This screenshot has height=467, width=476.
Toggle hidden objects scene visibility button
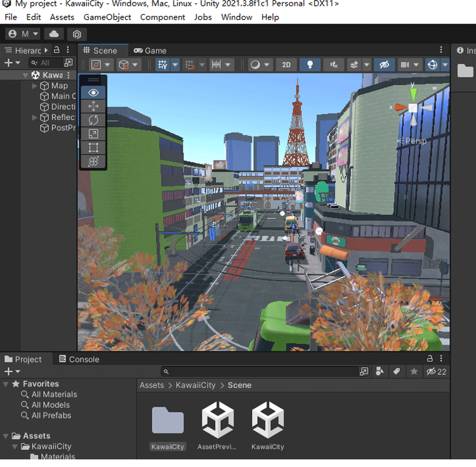pyautogui.click(x=383, y=65)
